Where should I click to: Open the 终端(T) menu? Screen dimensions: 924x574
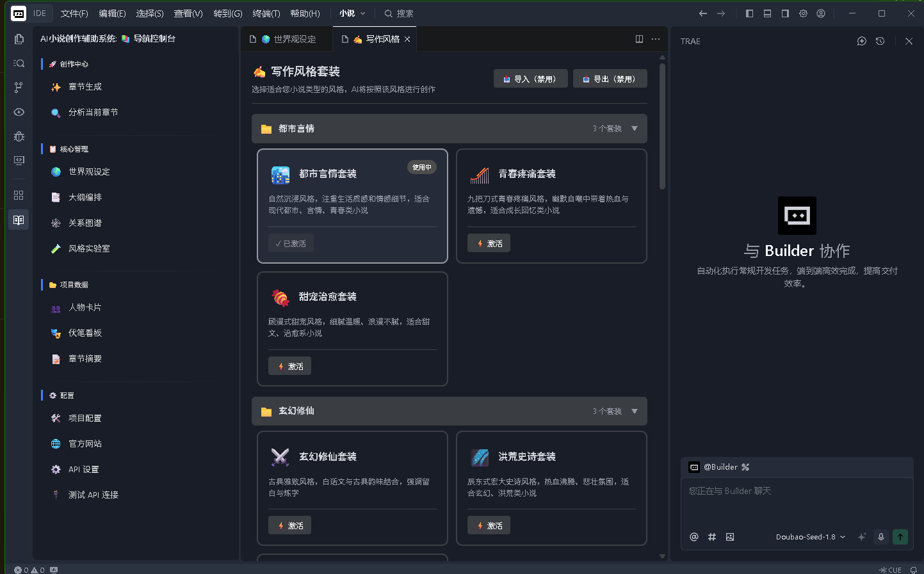tap(266, 13)
